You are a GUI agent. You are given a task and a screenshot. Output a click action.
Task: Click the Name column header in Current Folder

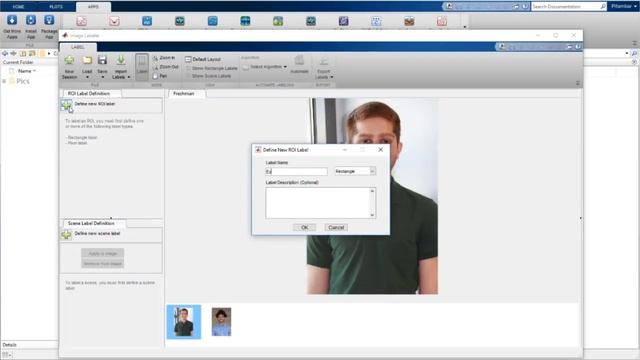coord(27,71)
